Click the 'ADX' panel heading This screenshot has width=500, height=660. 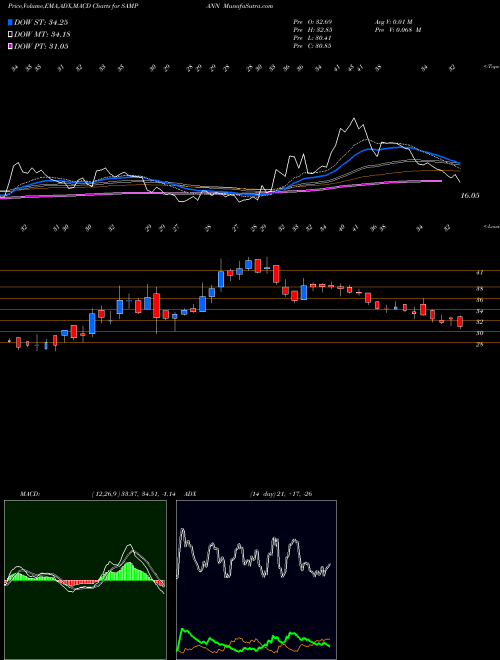(x=191, y=494)
